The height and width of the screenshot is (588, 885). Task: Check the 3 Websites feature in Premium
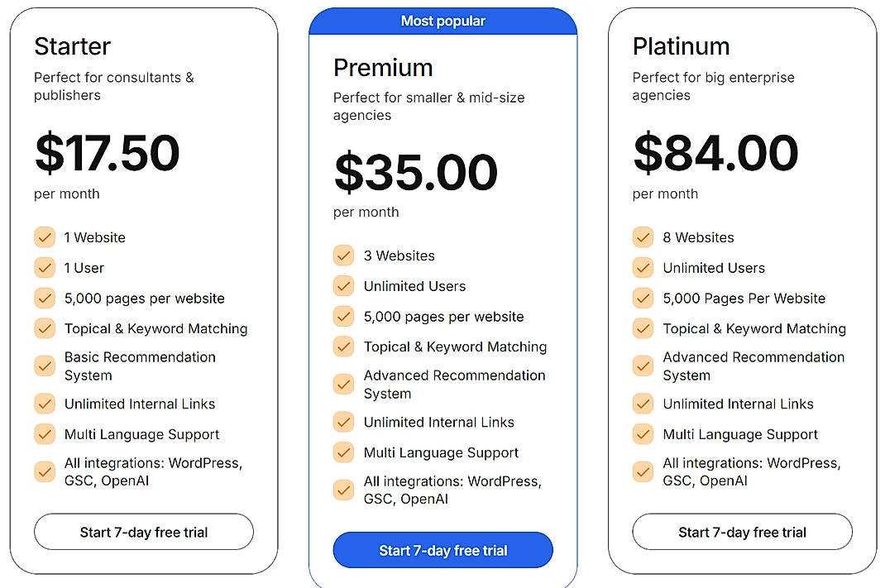pyautogui.click(x=344, y=256)
